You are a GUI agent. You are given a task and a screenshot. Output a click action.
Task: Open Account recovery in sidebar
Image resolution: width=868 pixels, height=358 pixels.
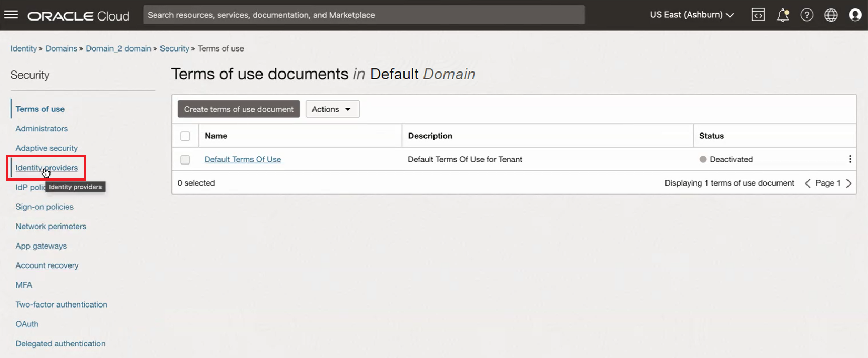coord(47,265)
